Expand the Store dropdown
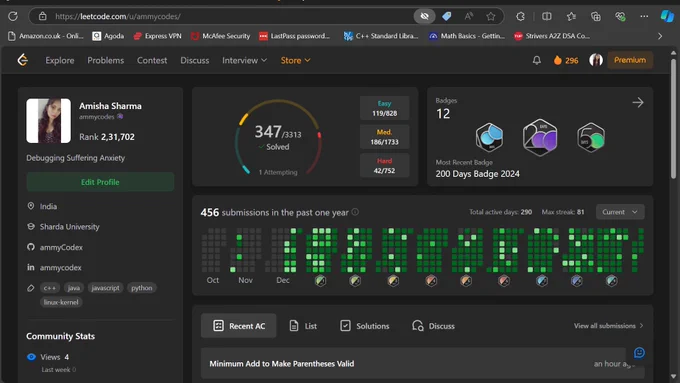The height and width of the screenshot is (383, 680). point(295,61)
